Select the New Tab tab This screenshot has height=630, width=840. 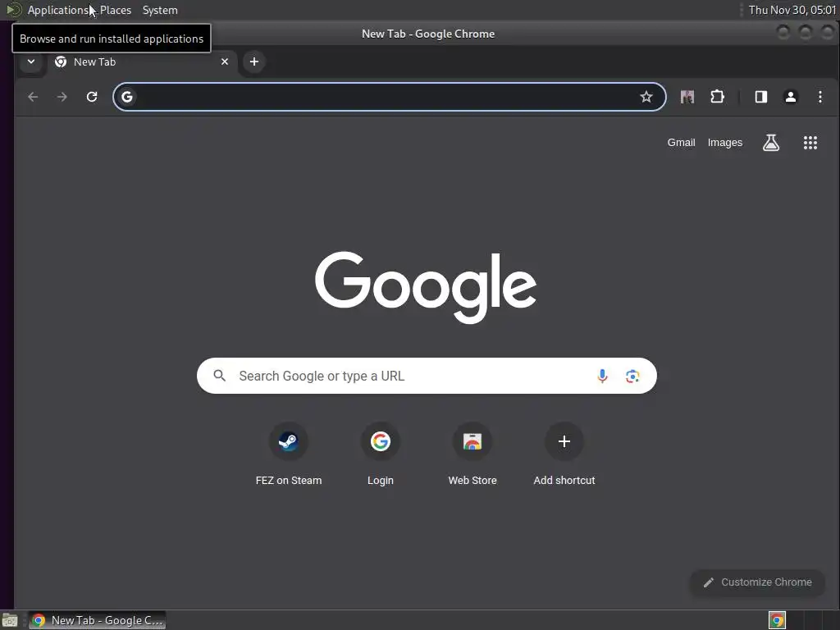[141, 62]
